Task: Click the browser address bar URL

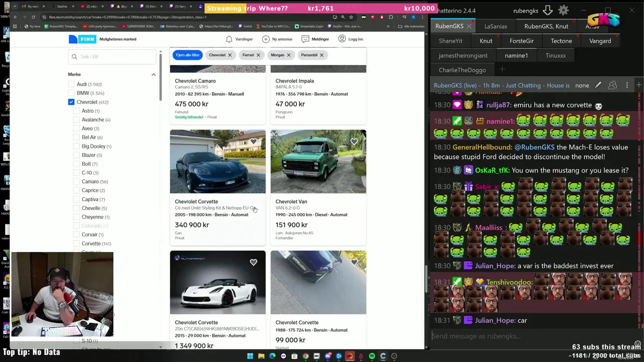Action: [x=127, y=17]
